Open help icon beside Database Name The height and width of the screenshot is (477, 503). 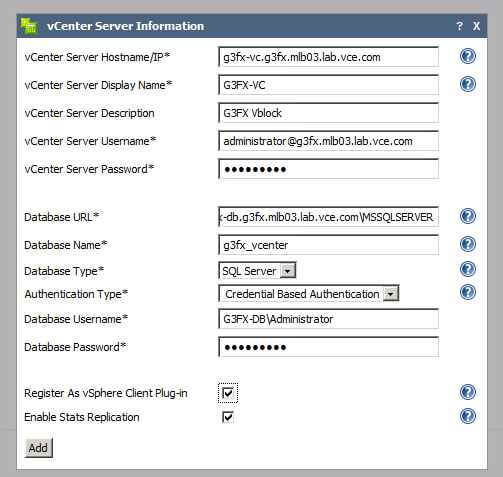point(468,244)
